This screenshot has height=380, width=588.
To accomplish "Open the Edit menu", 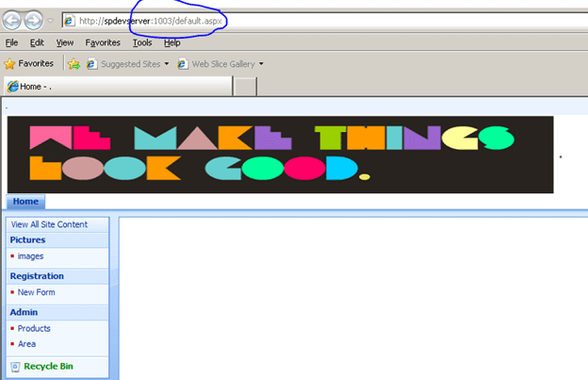I will coord(37,42).
